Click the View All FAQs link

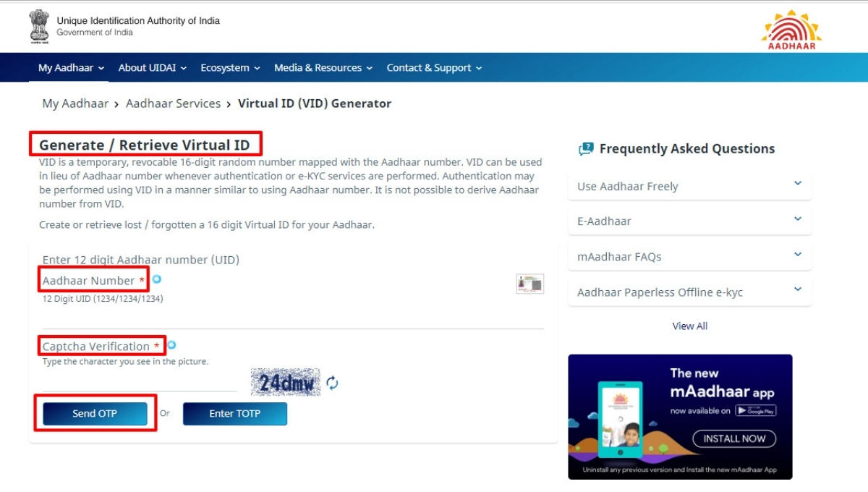(689, 326)
